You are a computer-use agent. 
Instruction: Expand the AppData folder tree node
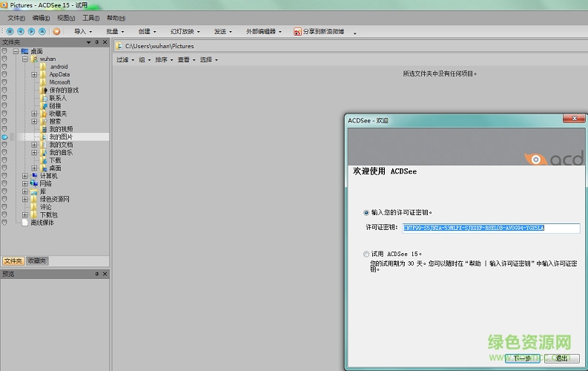coord(34,74)
